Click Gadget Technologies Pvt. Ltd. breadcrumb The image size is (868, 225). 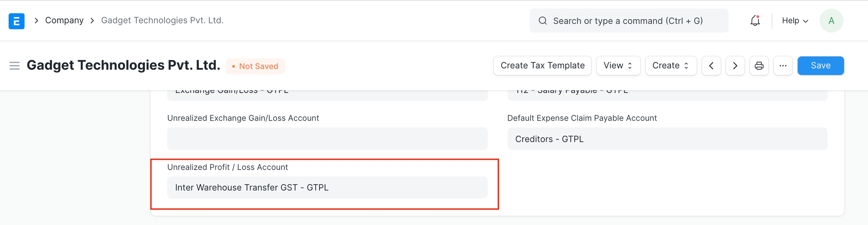coord(162,20)
